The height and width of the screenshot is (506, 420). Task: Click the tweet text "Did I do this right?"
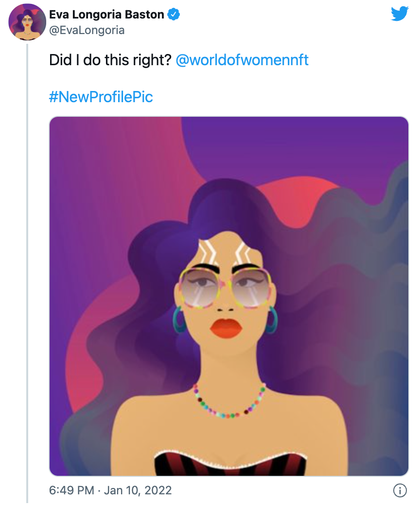[110, 60]
